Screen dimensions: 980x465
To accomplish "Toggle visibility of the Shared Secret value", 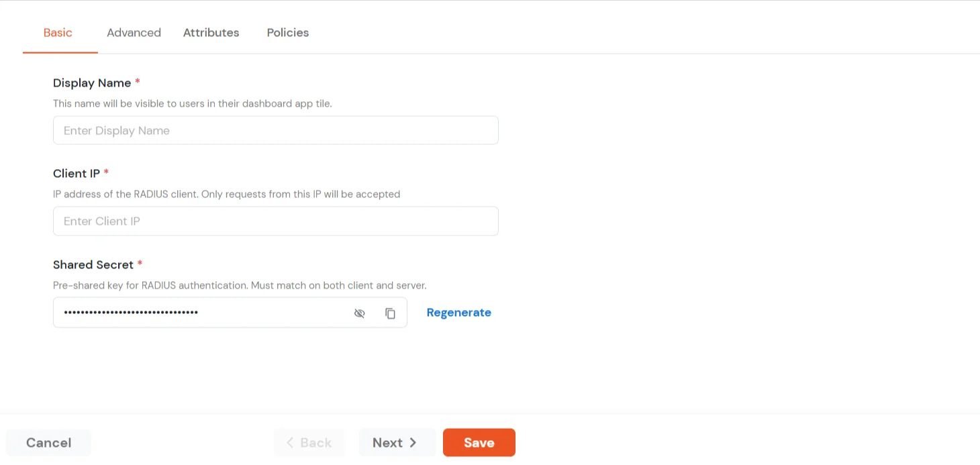I will click(x=360, y=313).
